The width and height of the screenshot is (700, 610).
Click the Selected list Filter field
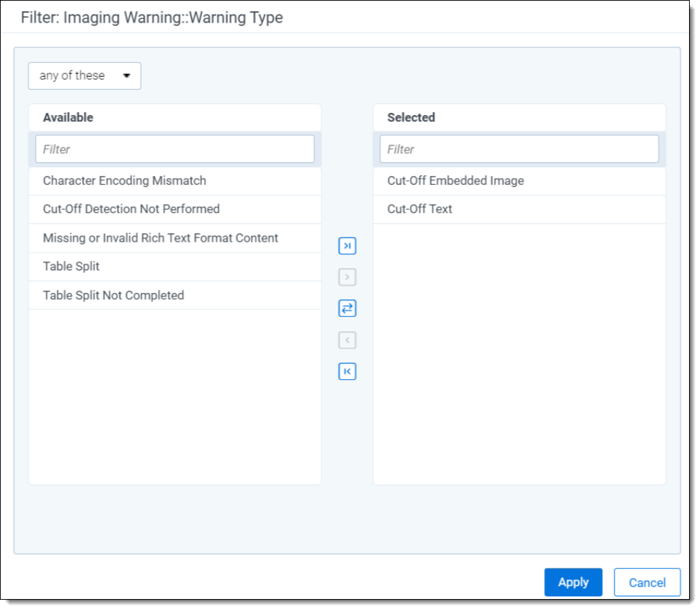(519, 149)
